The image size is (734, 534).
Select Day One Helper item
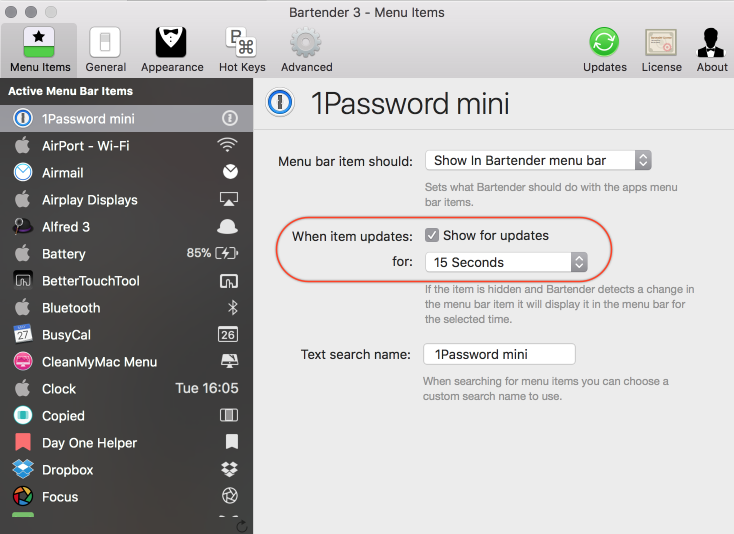(126, 443)
